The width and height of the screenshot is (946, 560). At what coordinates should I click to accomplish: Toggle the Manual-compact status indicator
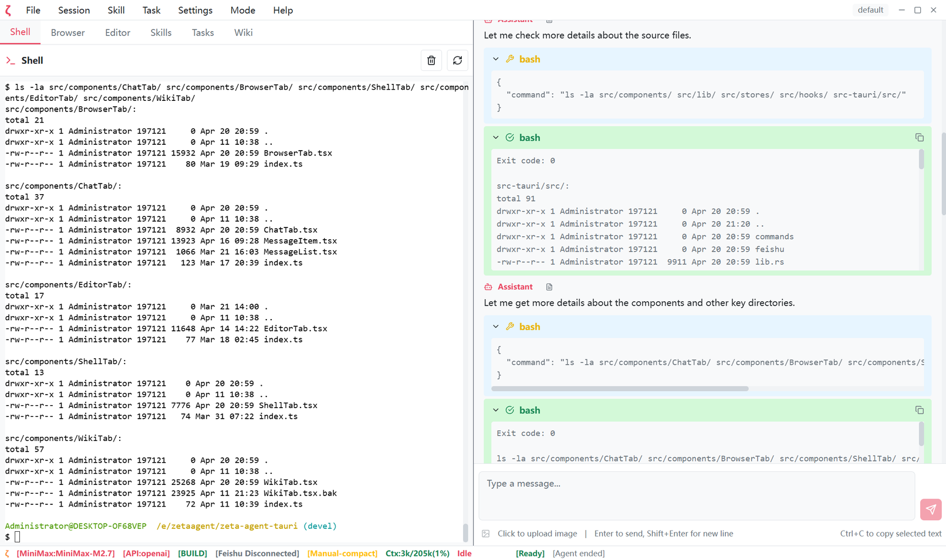pyautogui.click(x=342, y=554)
